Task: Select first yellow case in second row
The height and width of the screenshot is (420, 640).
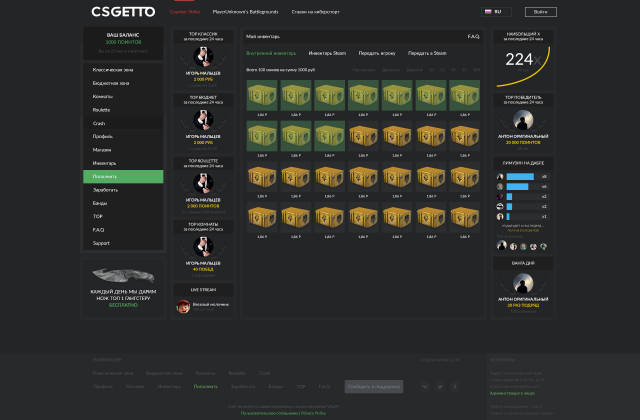Action: 363,136
